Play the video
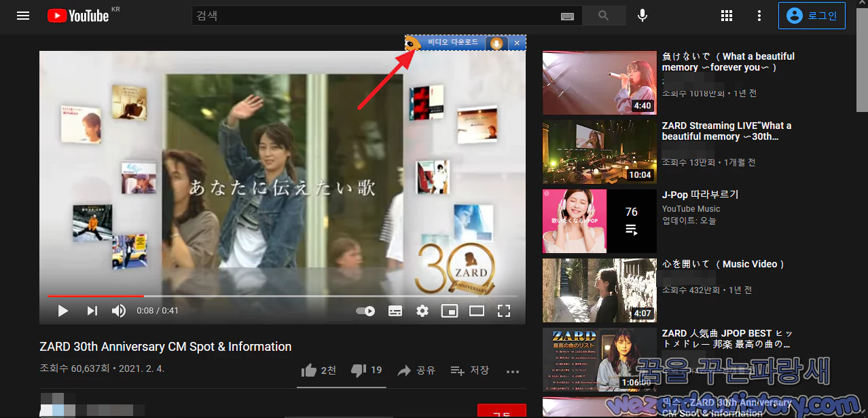 point(63,311)
